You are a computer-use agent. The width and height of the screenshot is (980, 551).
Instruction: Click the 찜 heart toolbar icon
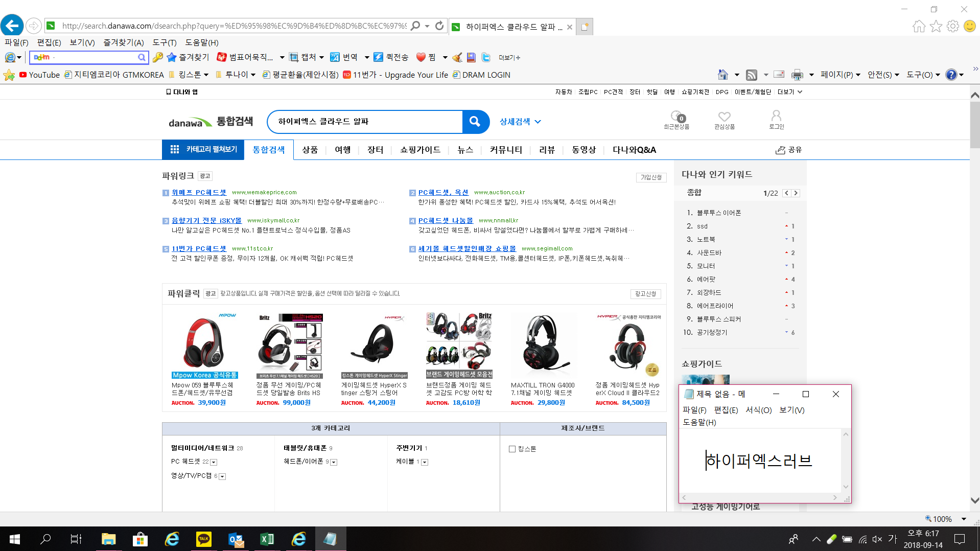point(421,57)
